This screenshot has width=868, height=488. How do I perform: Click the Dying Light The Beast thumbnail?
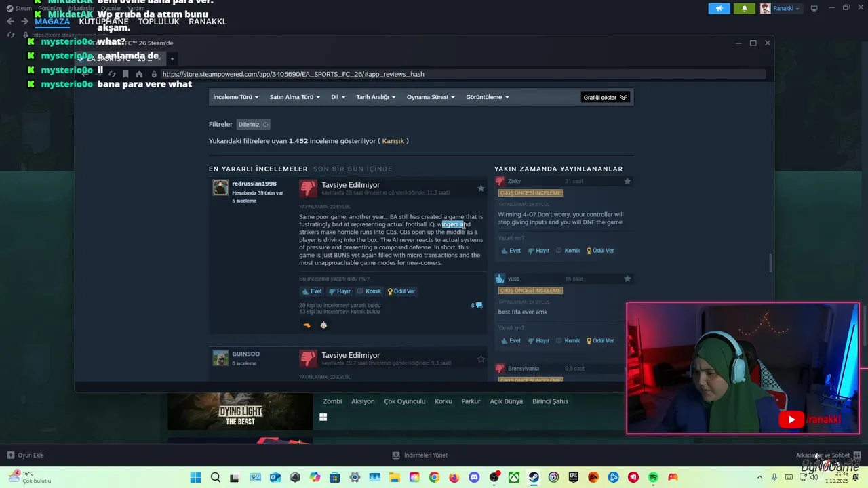click(x=240, y=411)
